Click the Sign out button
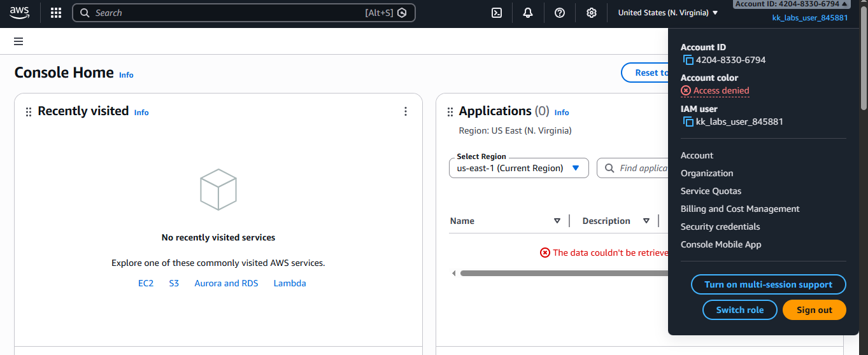 (814, 310)
